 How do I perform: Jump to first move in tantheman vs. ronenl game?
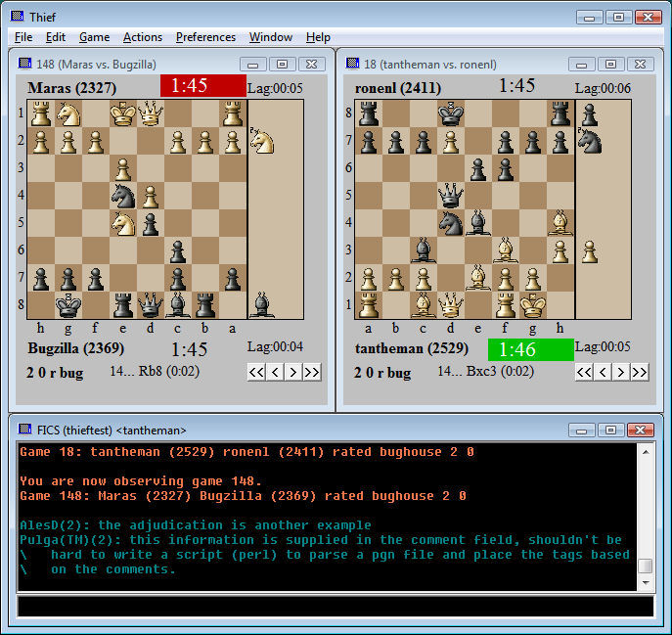[584, 372]
